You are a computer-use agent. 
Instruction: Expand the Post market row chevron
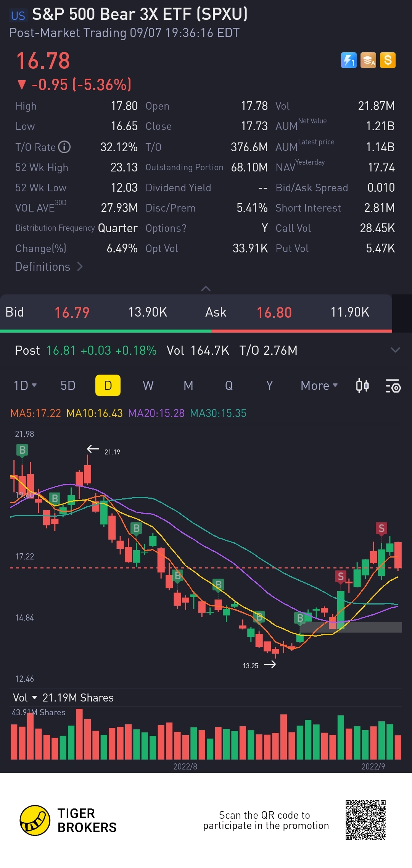coord(395,350)
